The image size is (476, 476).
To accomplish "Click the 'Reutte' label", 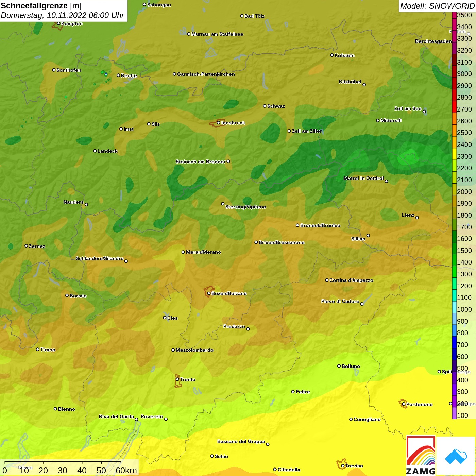I will [129, 75].
